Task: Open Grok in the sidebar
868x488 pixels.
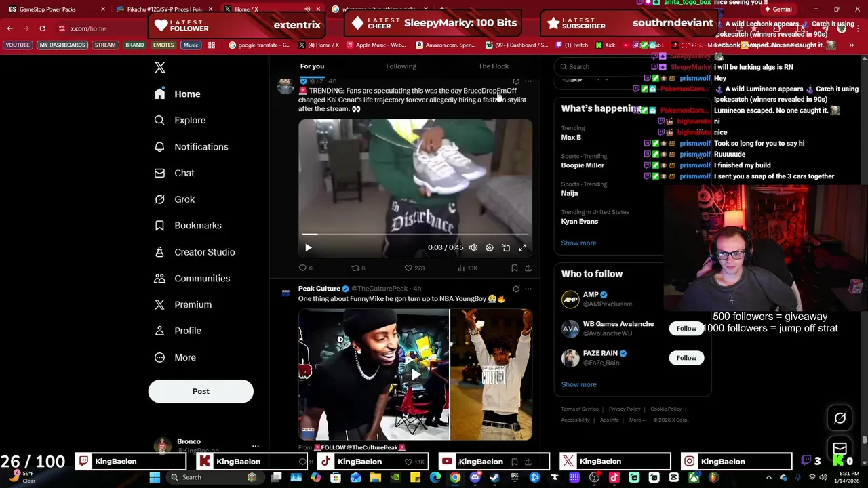Action: [174, 199]
